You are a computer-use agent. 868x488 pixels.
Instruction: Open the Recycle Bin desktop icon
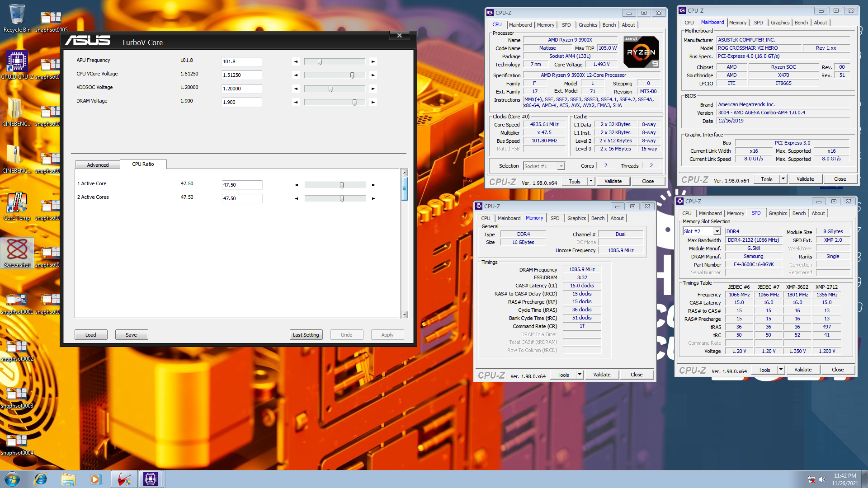(17, 19)
